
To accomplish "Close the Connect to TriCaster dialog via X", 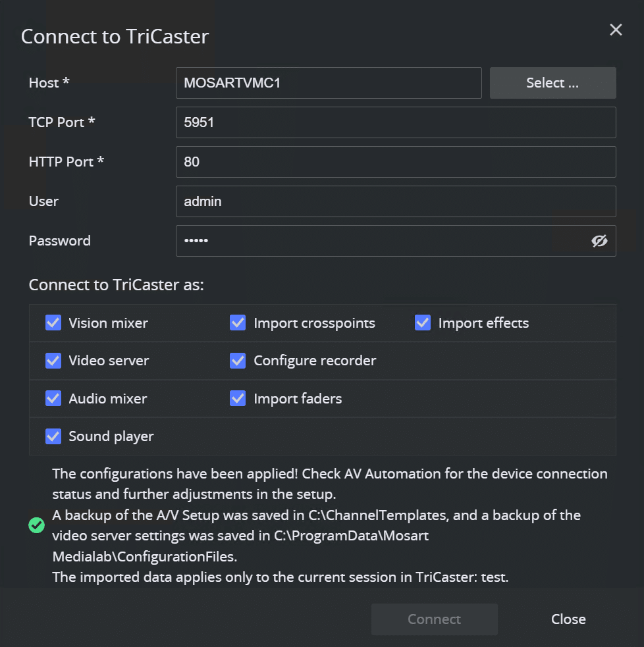I will tap(616, 30).
